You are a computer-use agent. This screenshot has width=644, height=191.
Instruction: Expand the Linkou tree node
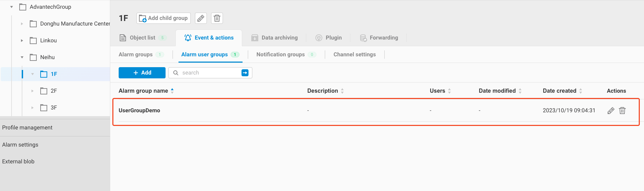pos(22,41)
